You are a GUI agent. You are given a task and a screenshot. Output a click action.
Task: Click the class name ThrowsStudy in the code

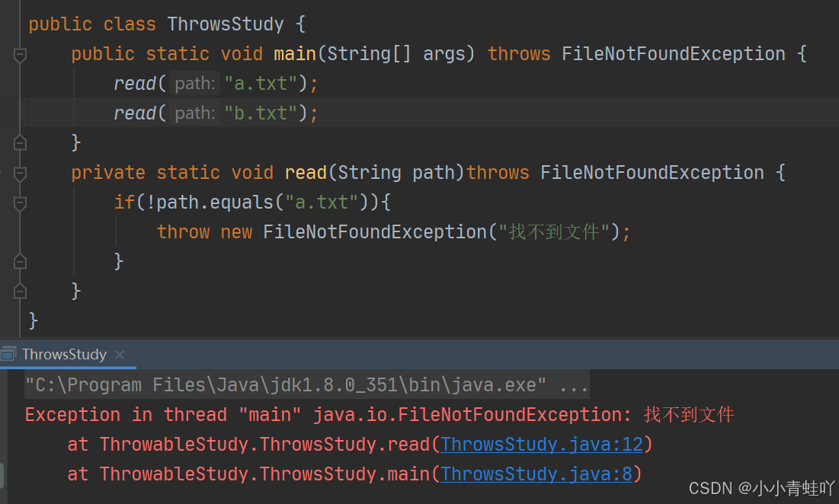(226, 24)
